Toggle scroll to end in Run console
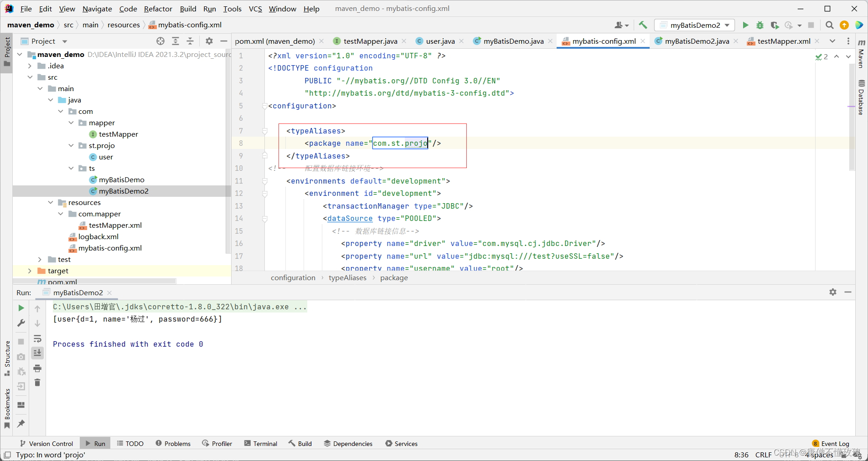868x461 pixels. pos(37,353)
